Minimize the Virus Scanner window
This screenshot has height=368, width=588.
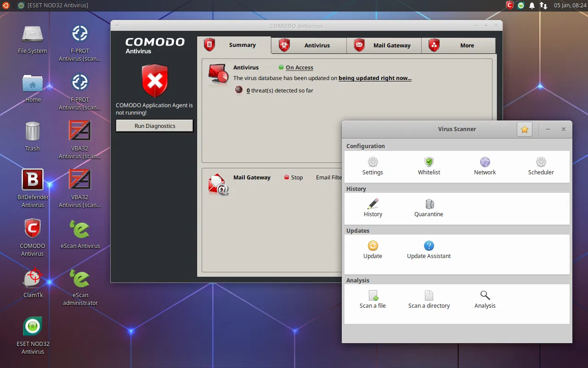[x=548, y=130]
